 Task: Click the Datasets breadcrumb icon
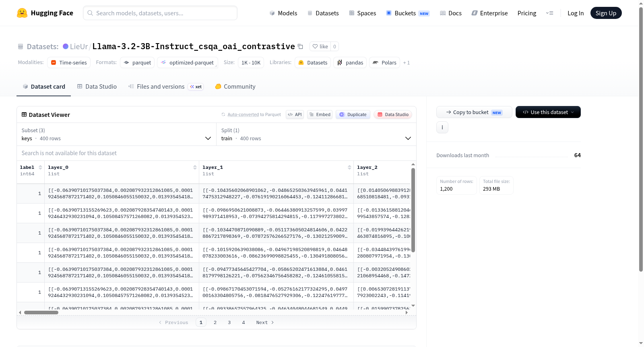tap(21, 46)
